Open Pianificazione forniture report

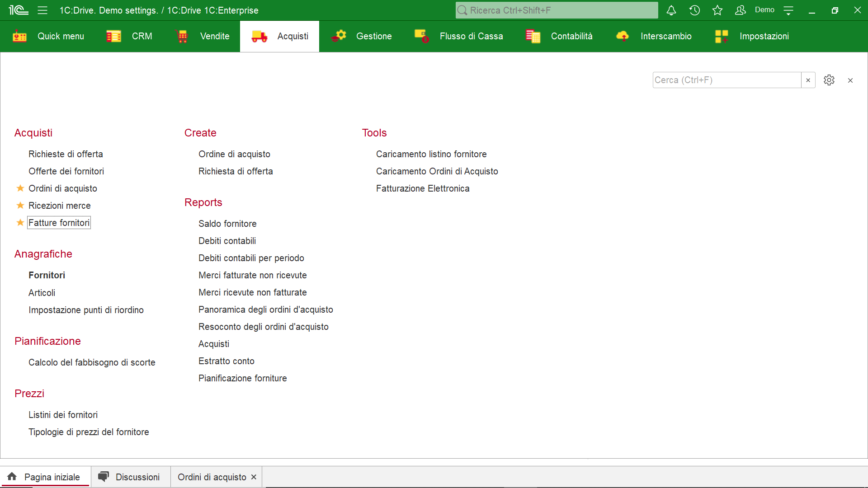[243, 378]
